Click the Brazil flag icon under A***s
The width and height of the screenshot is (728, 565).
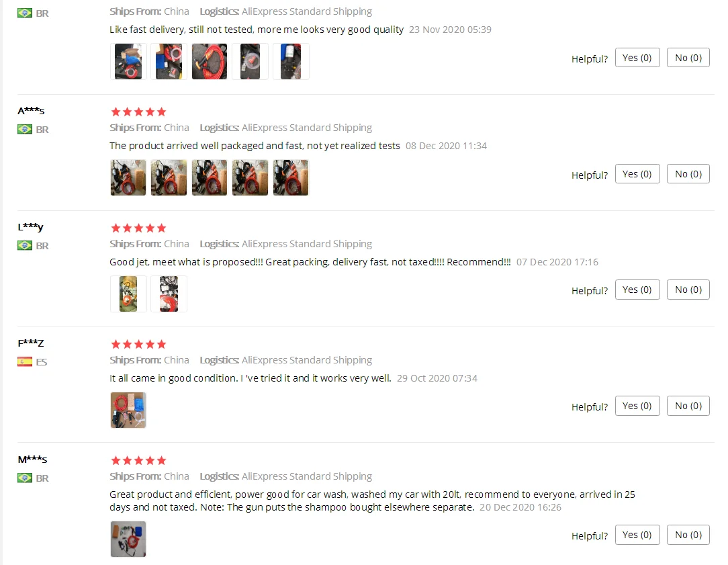point(25,129)
